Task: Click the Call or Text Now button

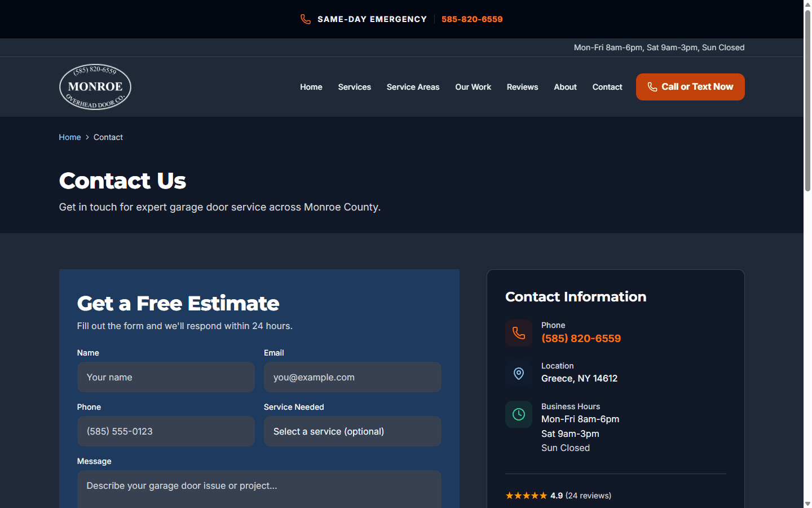Action: pos(690,87)
